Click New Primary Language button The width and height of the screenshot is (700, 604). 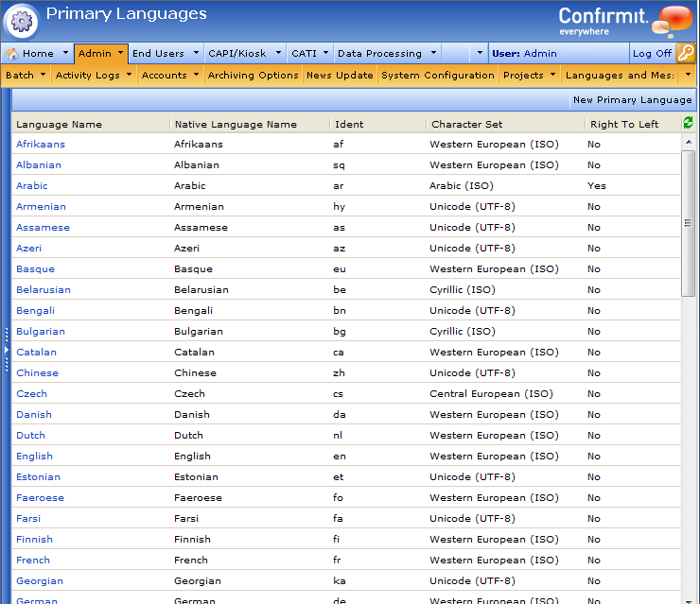coord(632,100)
